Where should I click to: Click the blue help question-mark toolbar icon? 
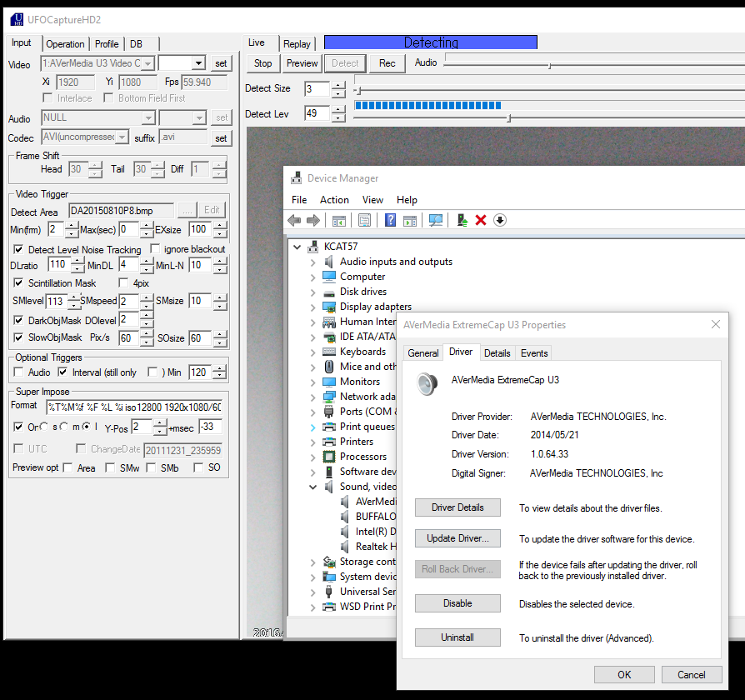point(390,220)
